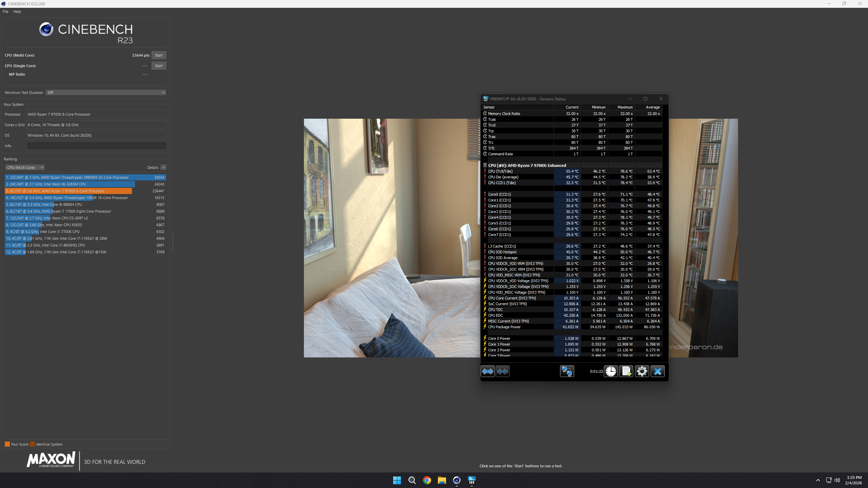Viewport: 868px width, 488px height.
Task: Open the Help menu in Cinebench
Action: point(17,12)
